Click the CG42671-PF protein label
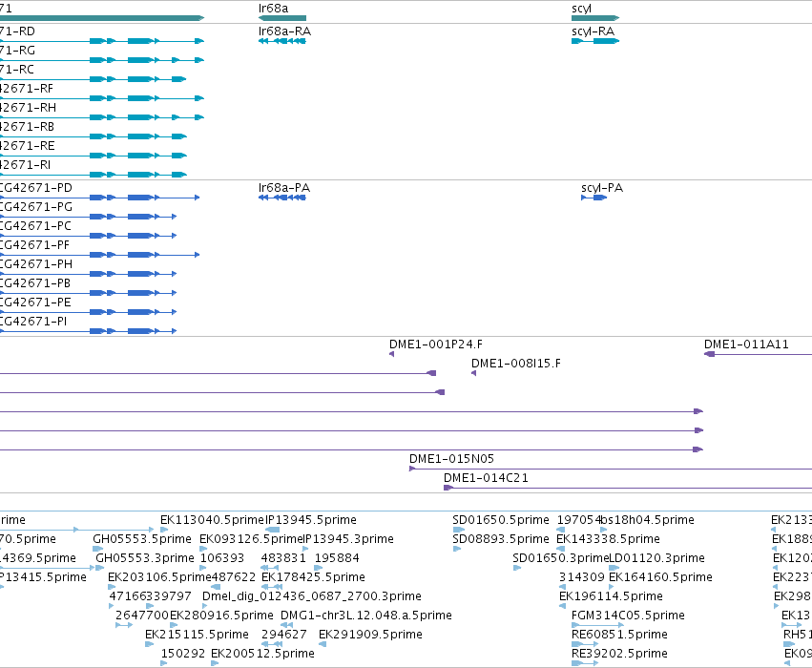The width and height of the screenshot is (812, 668). coord(34,245)
